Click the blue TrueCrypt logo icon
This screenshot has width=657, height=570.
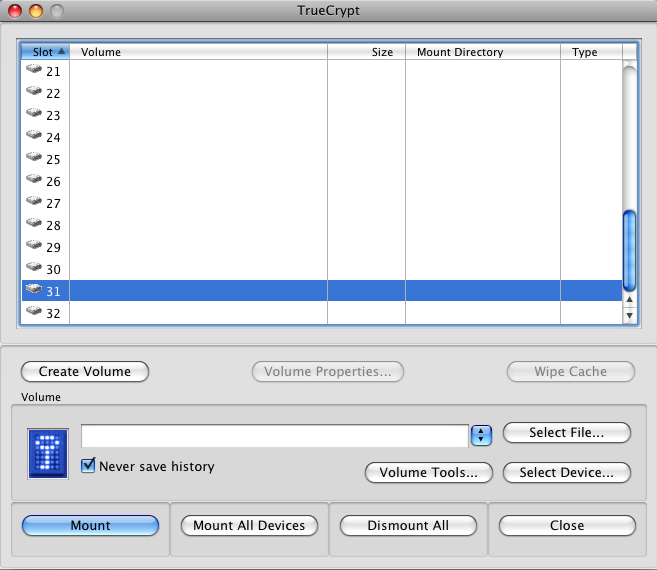coord(48,453)
